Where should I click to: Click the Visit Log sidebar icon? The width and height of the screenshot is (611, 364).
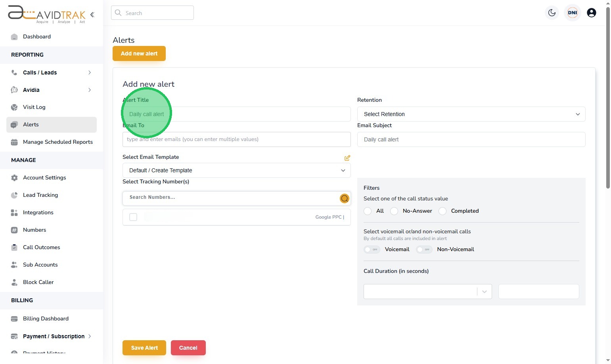tap(14, 107)
